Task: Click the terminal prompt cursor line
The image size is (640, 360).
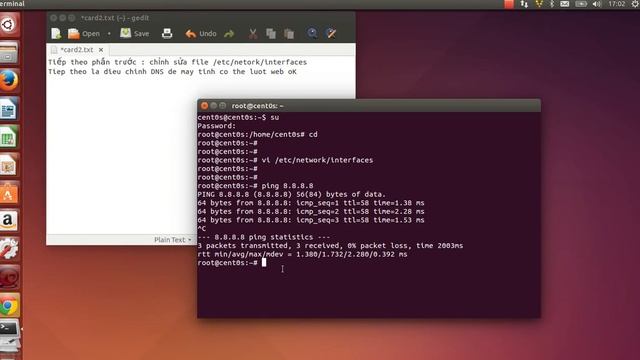Action: (232, 262)
